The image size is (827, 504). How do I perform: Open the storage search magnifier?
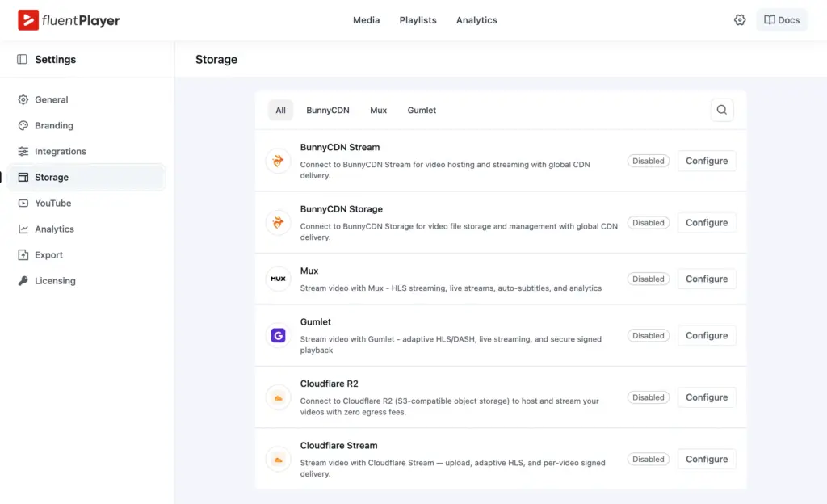[x=721, y=110]
